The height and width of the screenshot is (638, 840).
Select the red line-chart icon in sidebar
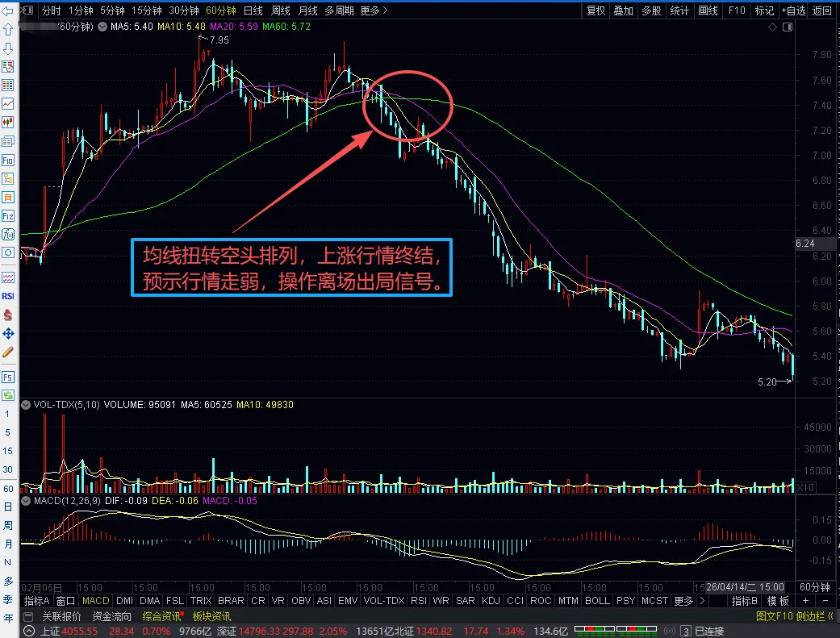click(8, 103)
